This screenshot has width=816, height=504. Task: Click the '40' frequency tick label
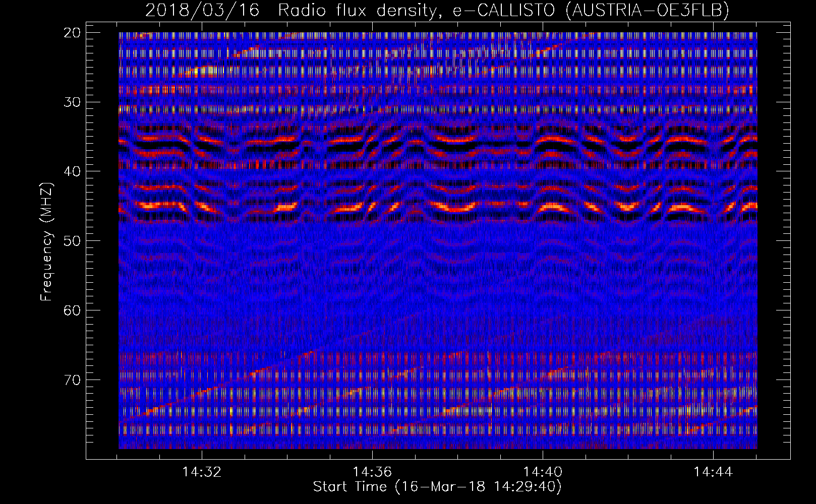pos(72,171)
